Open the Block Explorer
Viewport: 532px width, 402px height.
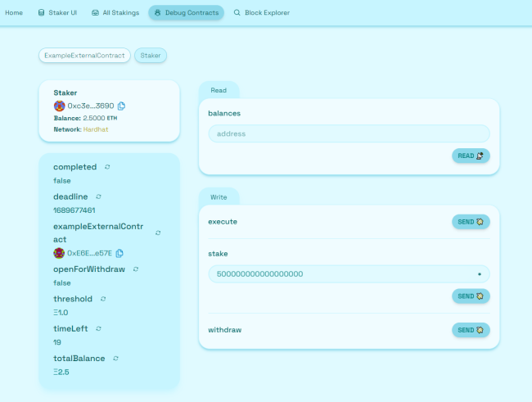[262, 12]
